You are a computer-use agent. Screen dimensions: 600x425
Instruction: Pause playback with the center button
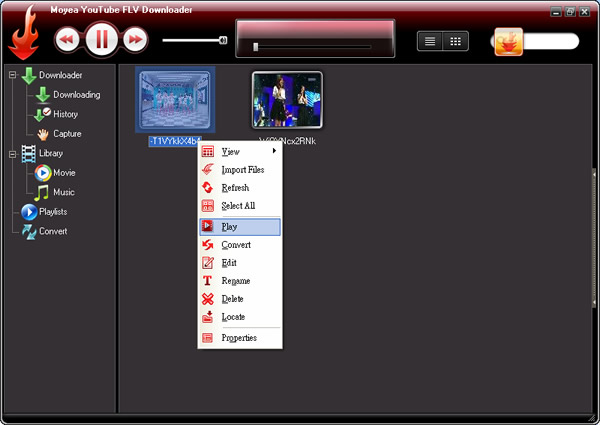coord(102,39)
